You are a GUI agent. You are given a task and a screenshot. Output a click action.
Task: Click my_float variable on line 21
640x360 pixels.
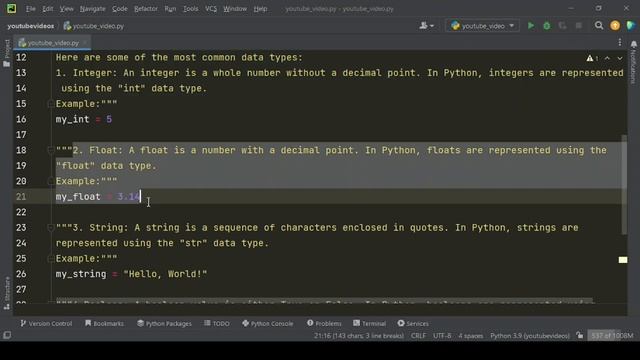point(78,197)
